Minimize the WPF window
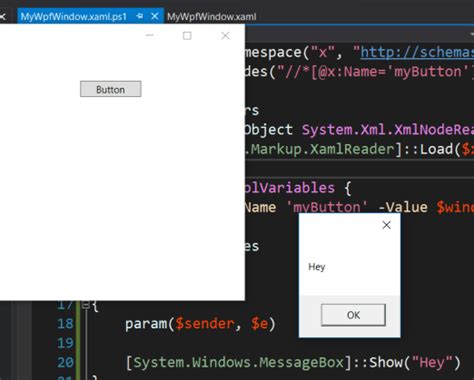 pyautogui.click(x=150, y=35)
